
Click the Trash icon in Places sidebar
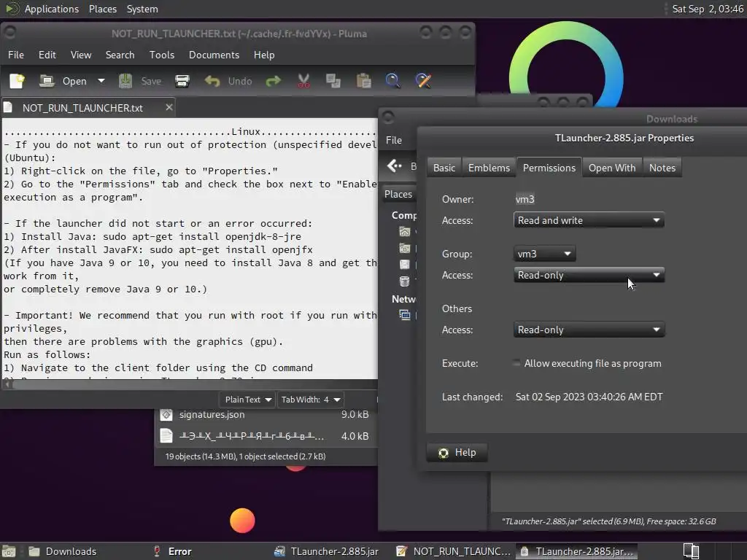(x=404, y=281)
